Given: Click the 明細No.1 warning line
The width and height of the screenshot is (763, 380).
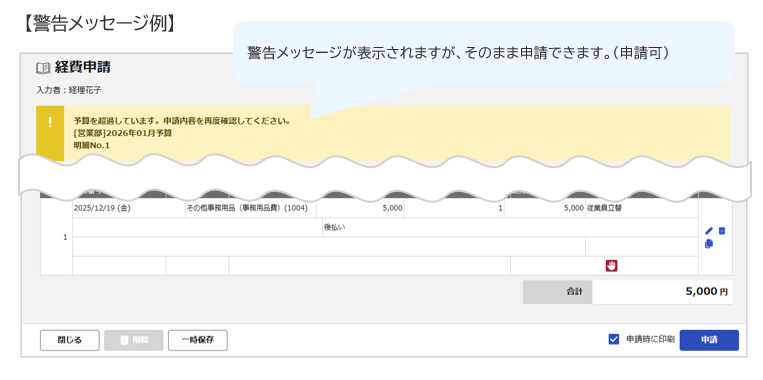Looking at the screenshot, I should click(91, 145).
